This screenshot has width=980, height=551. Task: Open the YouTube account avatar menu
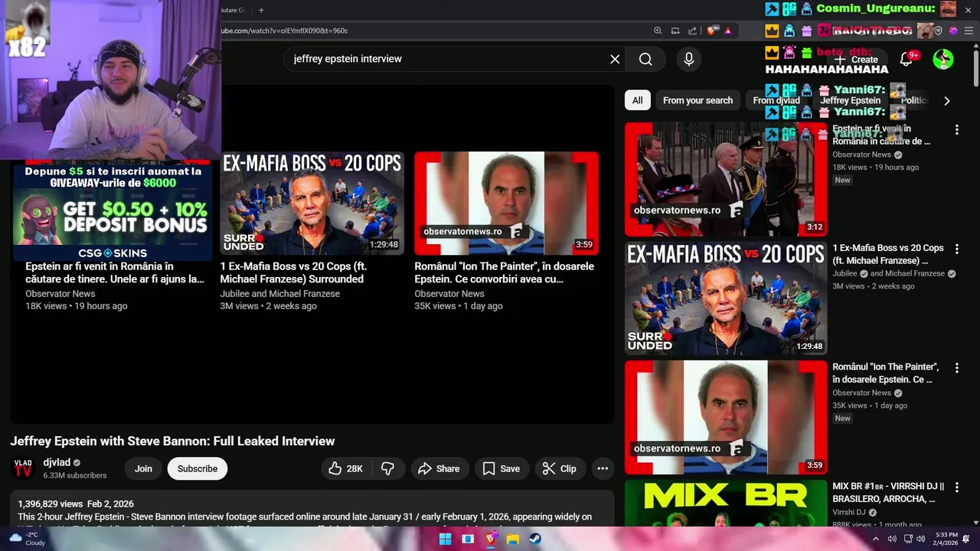[x=943, y=59]
